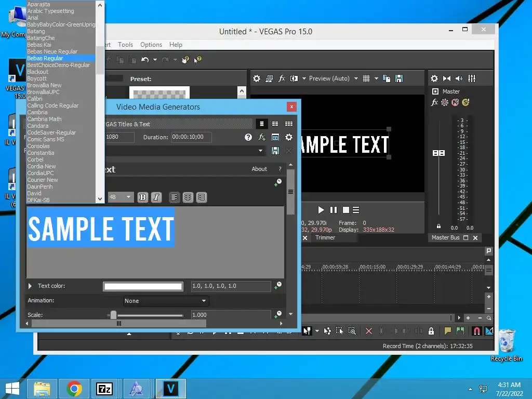Open the Options menu
The width and height of the screenshot is (532, 399).
pos(151,45)
